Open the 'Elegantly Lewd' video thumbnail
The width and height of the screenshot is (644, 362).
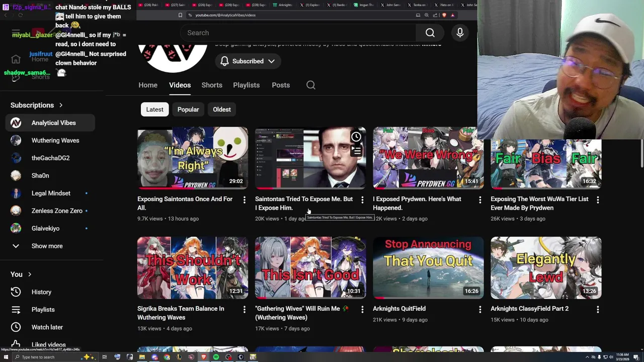pyautogui.click(x=546, y=267)
